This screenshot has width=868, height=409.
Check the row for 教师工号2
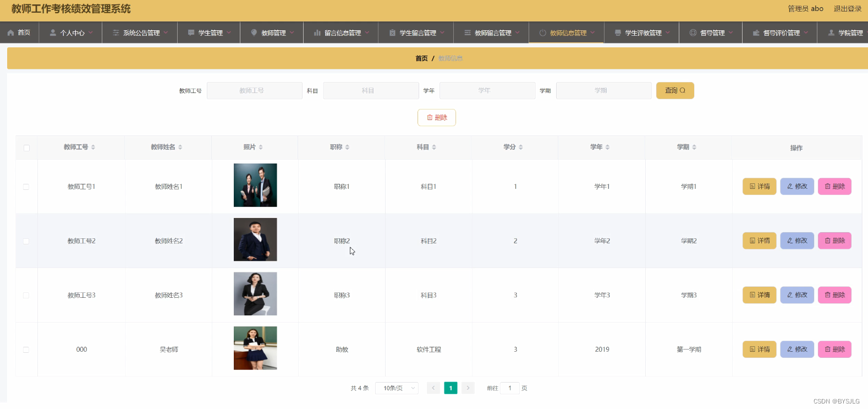(x=26, y=241)
